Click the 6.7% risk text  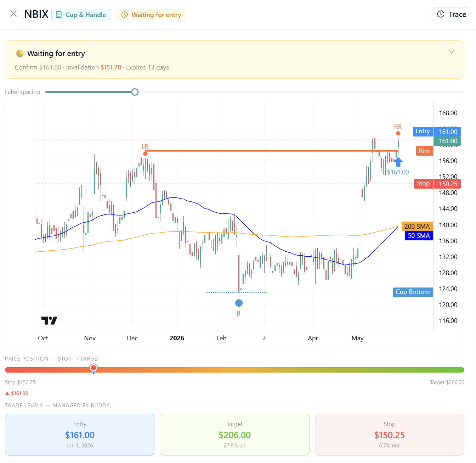point(390,446)
